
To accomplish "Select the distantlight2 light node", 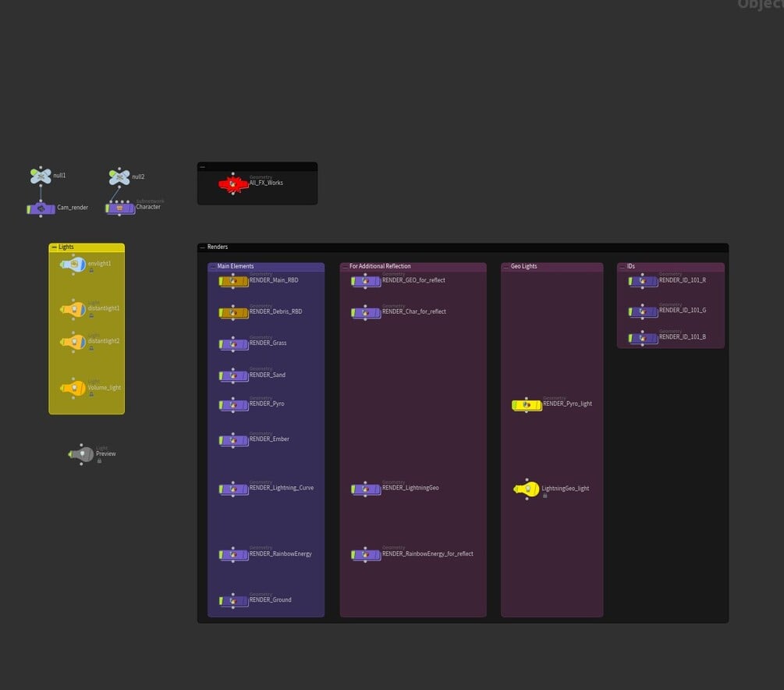I will (x=73, y=342).
